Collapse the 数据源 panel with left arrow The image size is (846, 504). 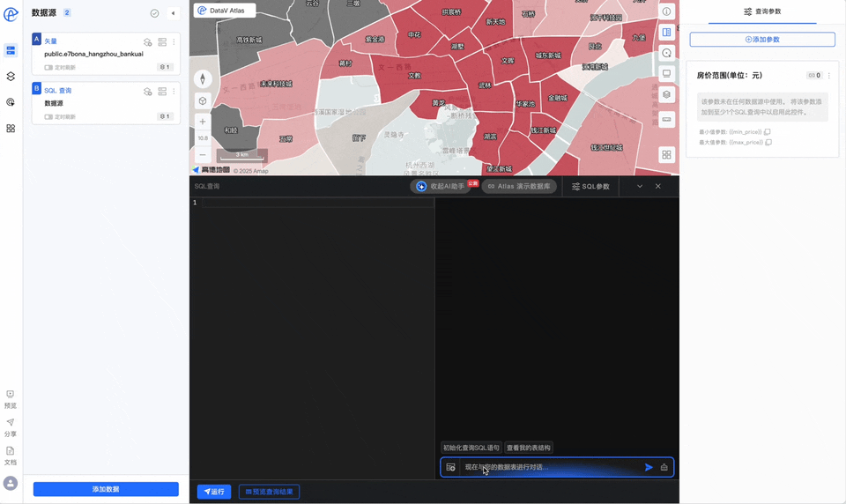pyautogui.click(x=174, y=13)
